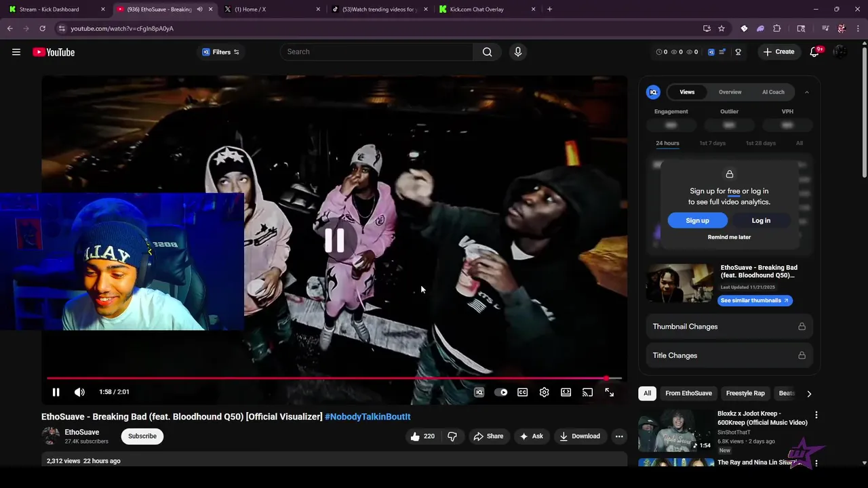Open a new browser tab
The image size is (868, 488).
click(549, 9)
